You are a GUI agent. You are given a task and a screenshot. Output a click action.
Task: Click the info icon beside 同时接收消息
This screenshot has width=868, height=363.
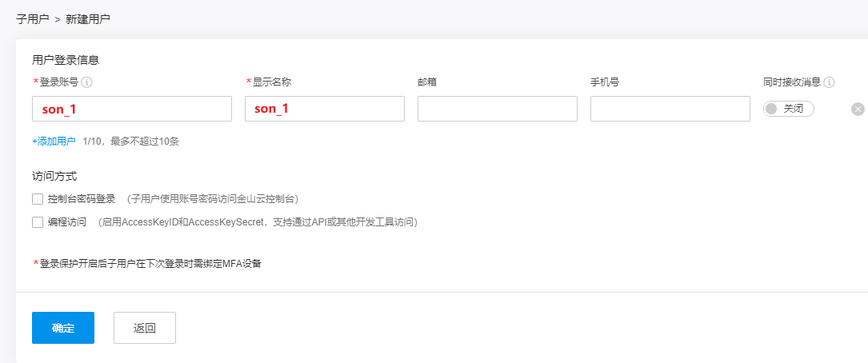830,82
